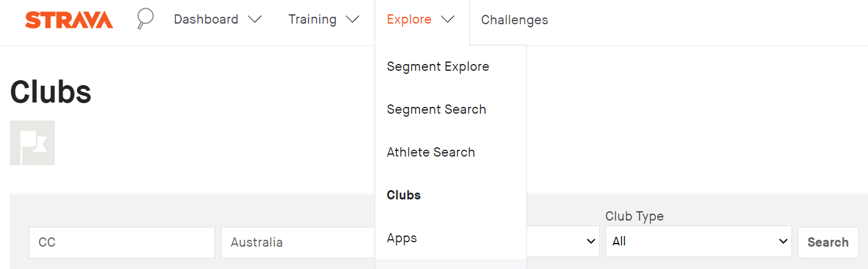Select Segment Explore from the menu

438,66
